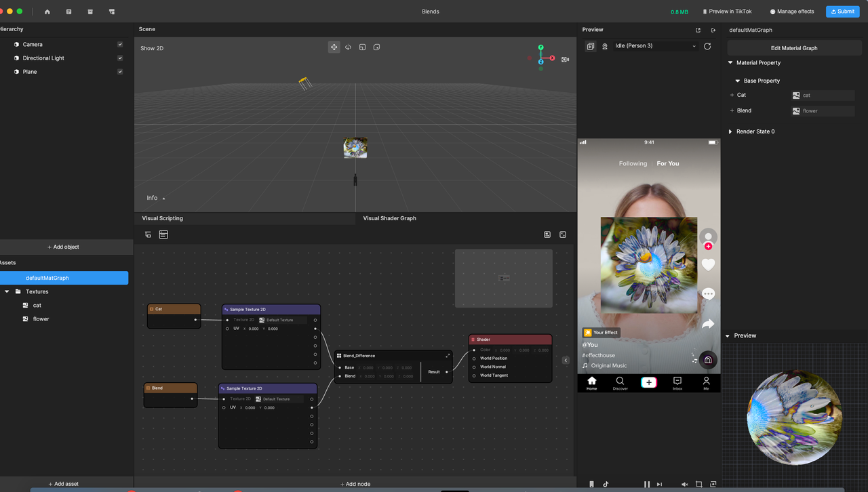This screenshot has height=492, width=868.
Task: Collapse the Base Property section
Action: pyautogui.click(x=738, y=81)
